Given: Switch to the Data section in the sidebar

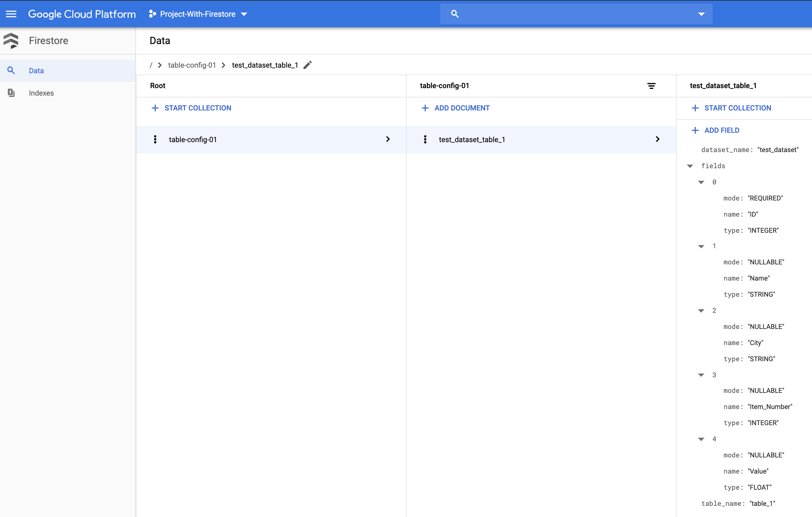Looking at the screenshot, I should [36, 70].
